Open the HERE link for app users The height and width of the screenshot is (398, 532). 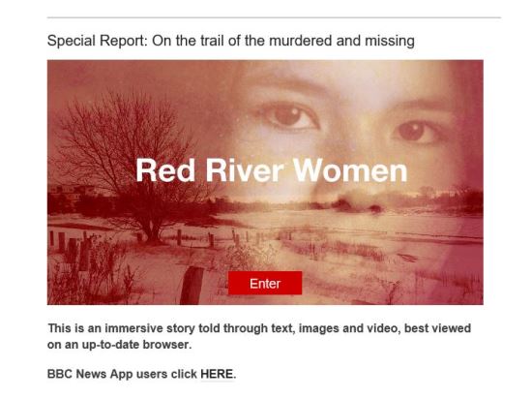217,374
